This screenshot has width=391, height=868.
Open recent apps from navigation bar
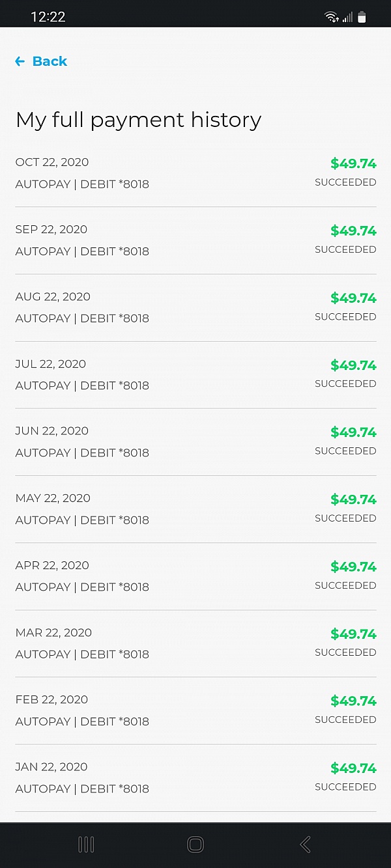(85, 844)
